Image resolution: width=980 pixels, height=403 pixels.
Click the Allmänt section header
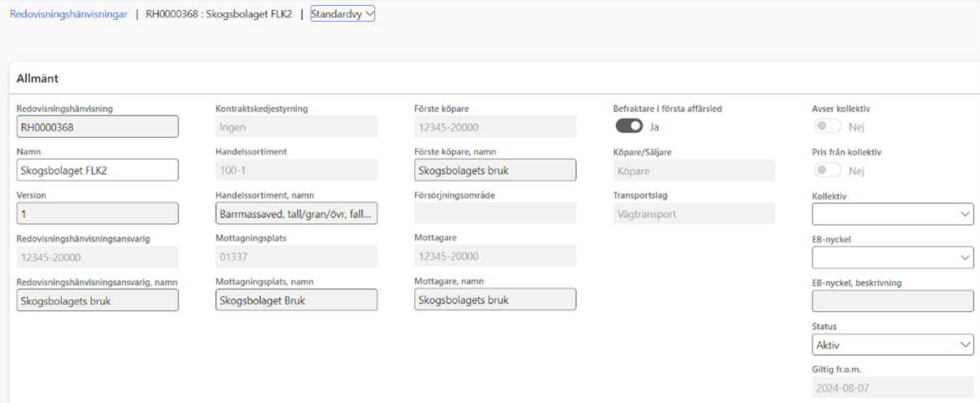click(x=38, y=78)
